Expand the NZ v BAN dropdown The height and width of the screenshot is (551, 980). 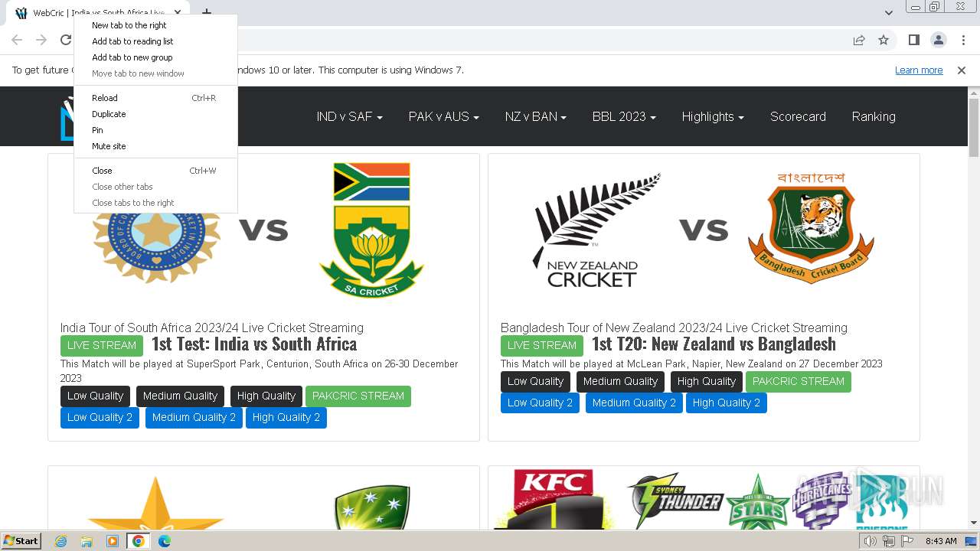[535, 116]
